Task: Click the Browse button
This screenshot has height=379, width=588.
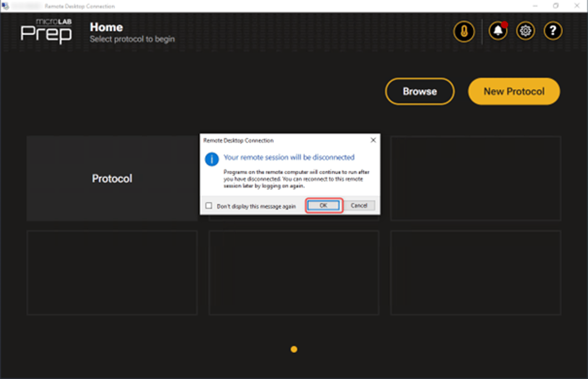Action: (x=420, y=91)
